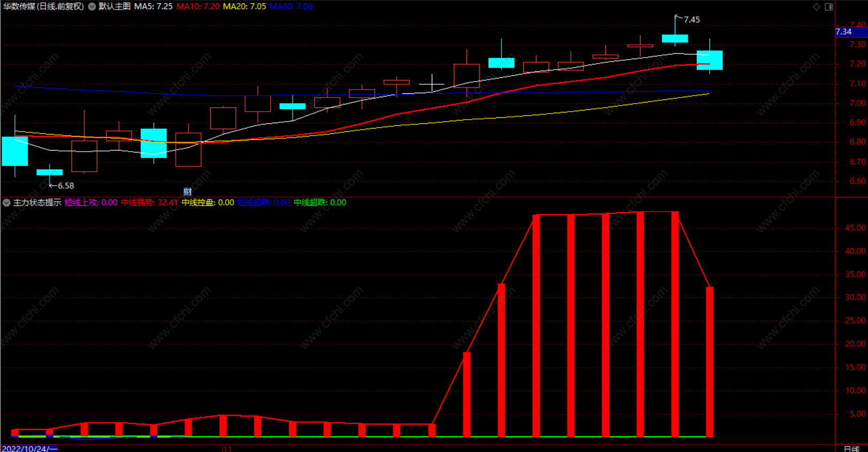Select the cyan candlestick below the 7.45 label
868x452 pixels.
(x=675, y=38)
